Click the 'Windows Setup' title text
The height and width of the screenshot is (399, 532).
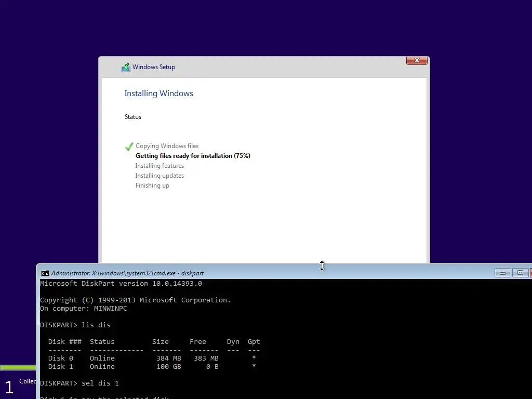[154, 67]
